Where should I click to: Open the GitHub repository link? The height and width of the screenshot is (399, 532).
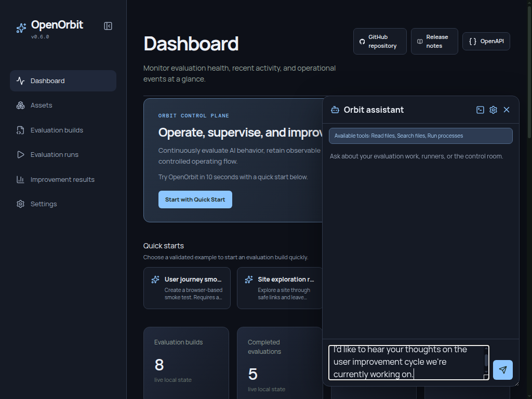click(380, 42)
